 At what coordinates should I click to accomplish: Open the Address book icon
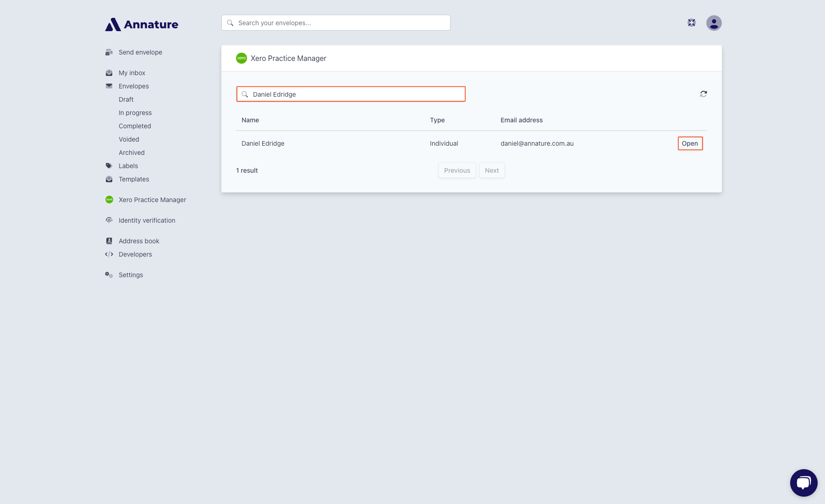(109, 241)
